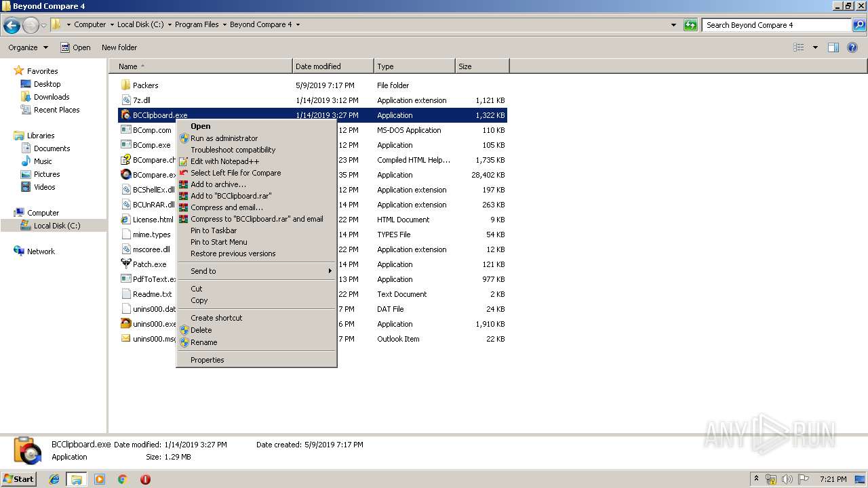This screenshot has width=868, height=488.
Task: Select the unins000.dat file icon
Action: tap(125, 309)
